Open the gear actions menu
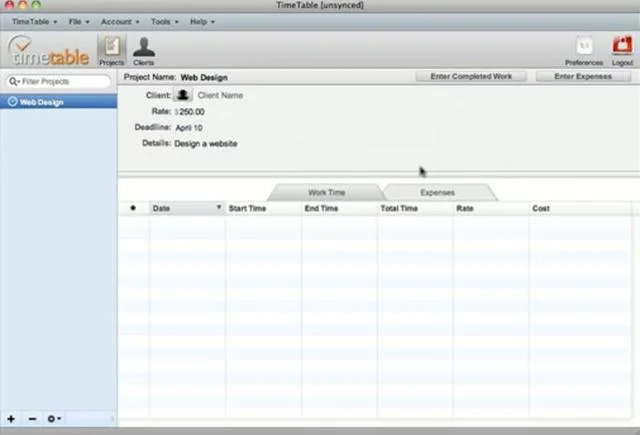Image resolution: width=640 pixels, height=435 pixels. tap(54, 419)
